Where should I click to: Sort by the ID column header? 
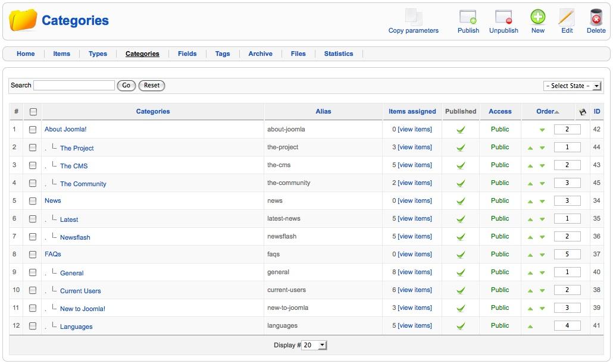click(x=597, y=112)
